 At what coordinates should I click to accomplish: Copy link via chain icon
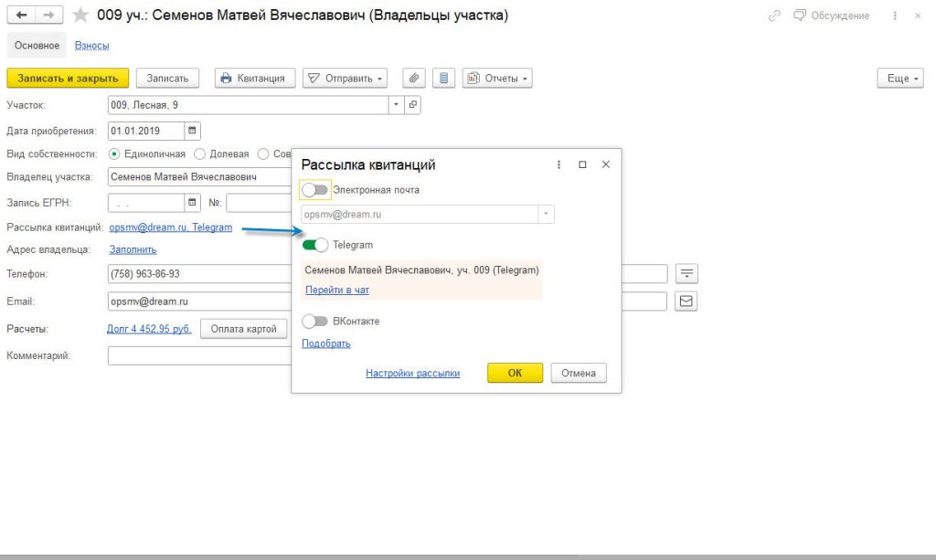775,16
